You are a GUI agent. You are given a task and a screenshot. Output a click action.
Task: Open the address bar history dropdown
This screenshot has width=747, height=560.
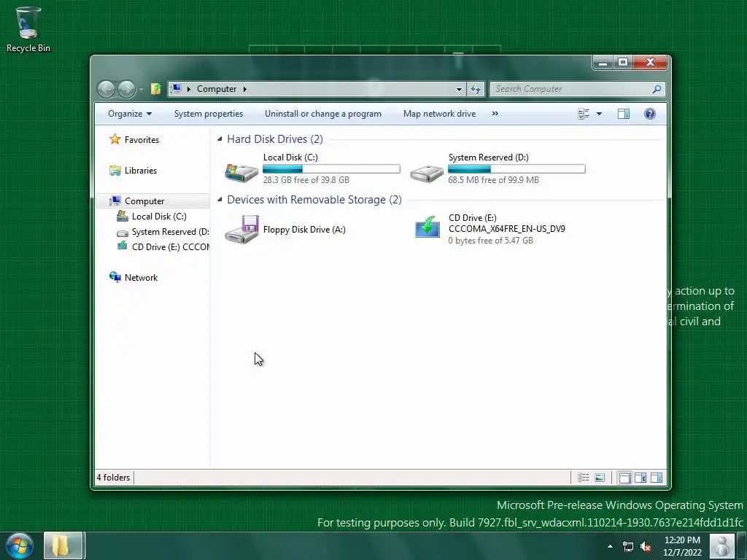click(x=459, y=89)
